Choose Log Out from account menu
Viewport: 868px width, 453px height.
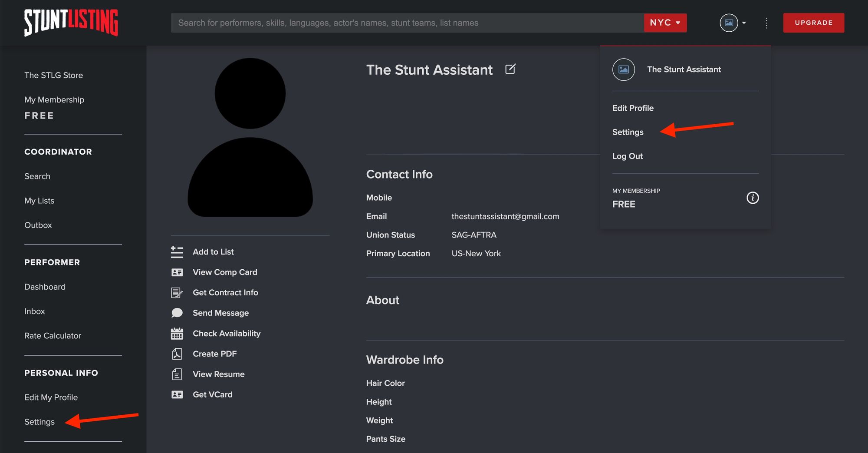628,156
